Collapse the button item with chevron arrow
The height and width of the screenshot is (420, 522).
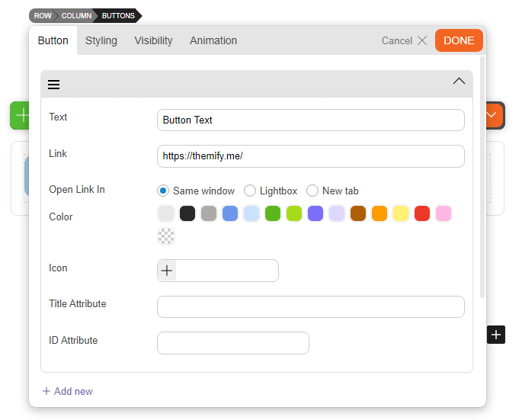[x=459, y=82]
